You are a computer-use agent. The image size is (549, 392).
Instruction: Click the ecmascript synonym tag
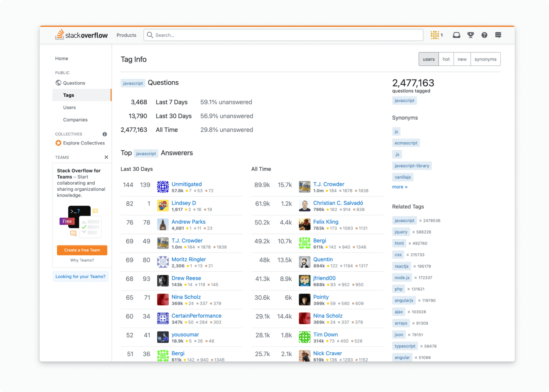(406, 143)
